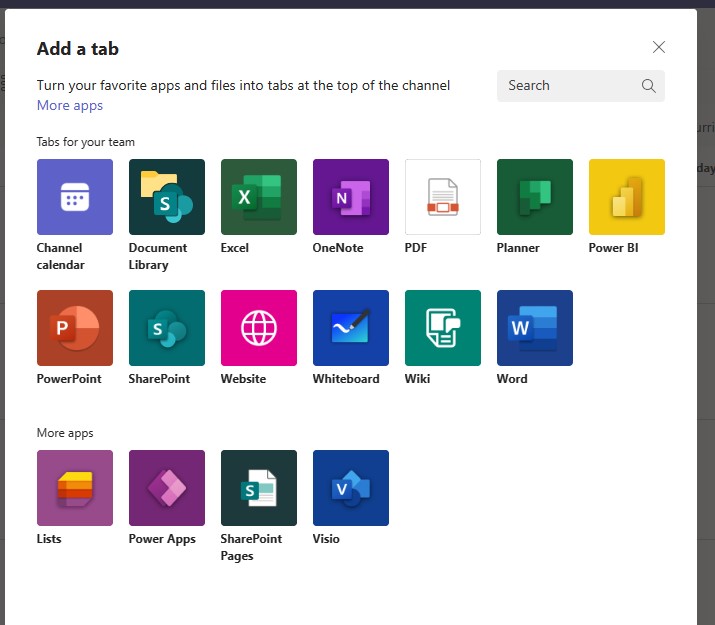Select the Wiki app icon

coord(443,328)
